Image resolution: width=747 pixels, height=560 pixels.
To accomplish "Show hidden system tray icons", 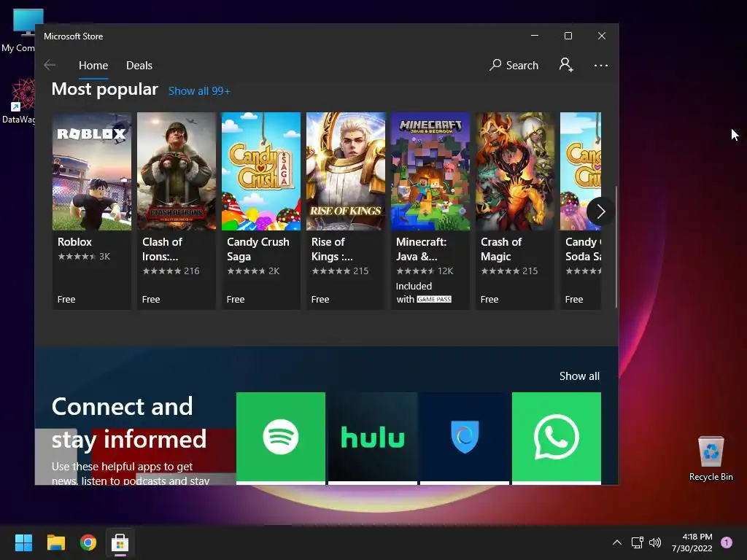I will [x=616, y=542].
